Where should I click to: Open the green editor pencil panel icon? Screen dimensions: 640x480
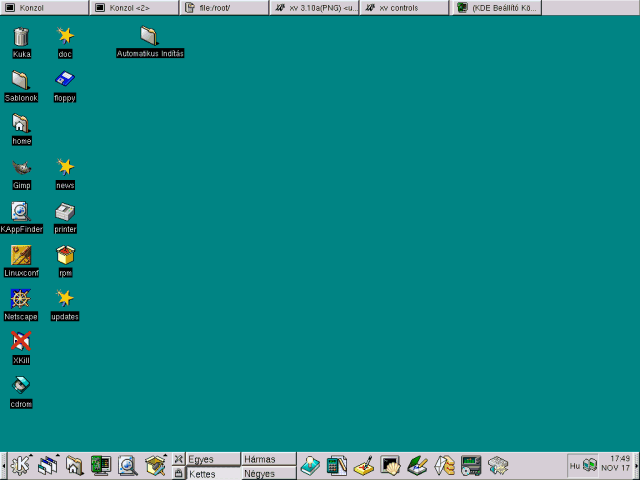417,465
